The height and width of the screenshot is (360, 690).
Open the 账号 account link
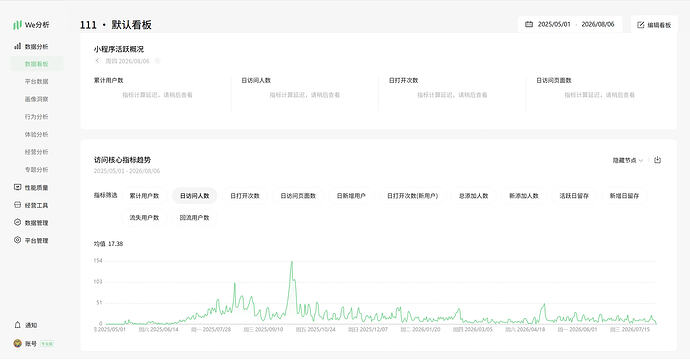tap(31, 344)
